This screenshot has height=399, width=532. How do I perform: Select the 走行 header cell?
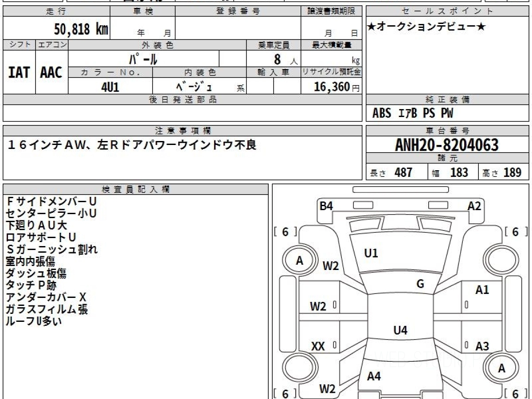tap(56, 12)
